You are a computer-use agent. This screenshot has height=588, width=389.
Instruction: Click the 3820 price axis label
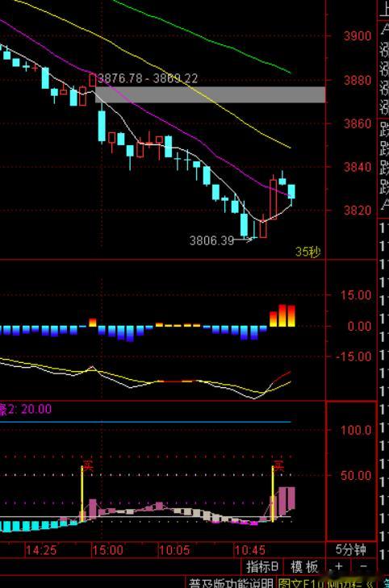point(358,210)
